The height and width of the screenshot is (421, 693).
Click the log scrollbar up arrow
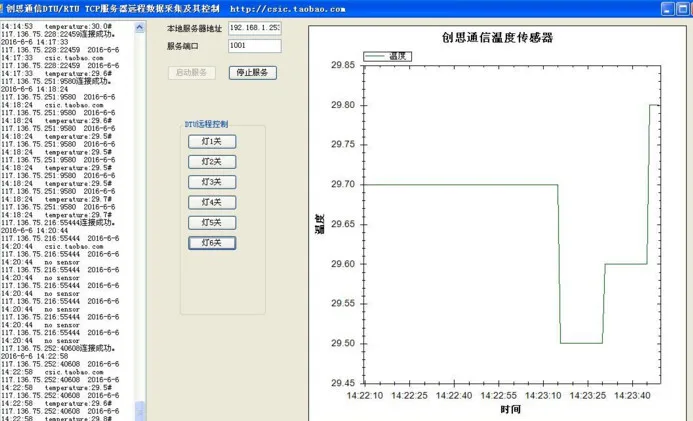[140, 27]
